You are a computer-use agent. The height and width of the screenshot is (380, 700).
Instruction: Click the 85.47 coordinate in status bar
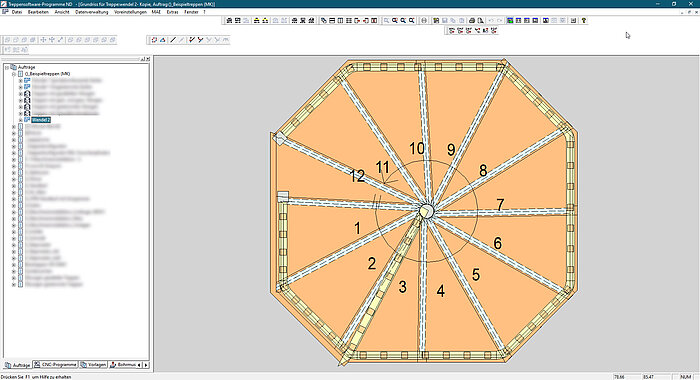point(648,377)
